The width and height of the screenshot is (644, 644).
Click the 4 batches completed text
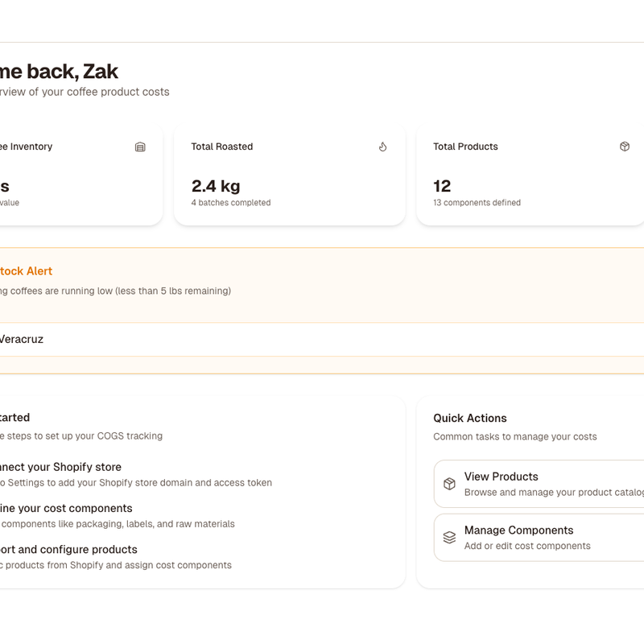point(230,203)
